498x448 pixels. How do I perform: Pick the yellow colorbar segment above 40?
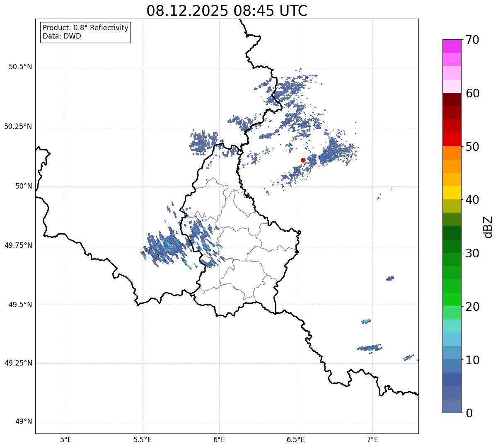(452, 193)
